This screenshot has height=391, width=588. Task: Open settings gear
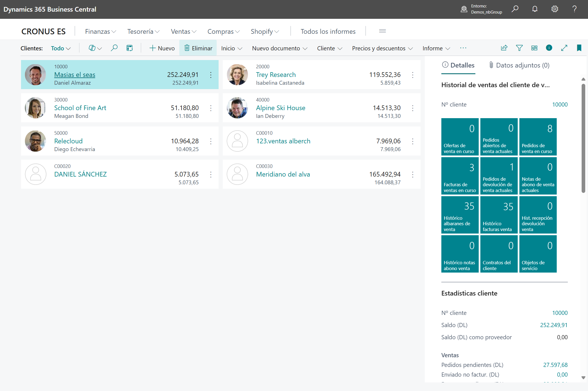click(x=555, y=9)
